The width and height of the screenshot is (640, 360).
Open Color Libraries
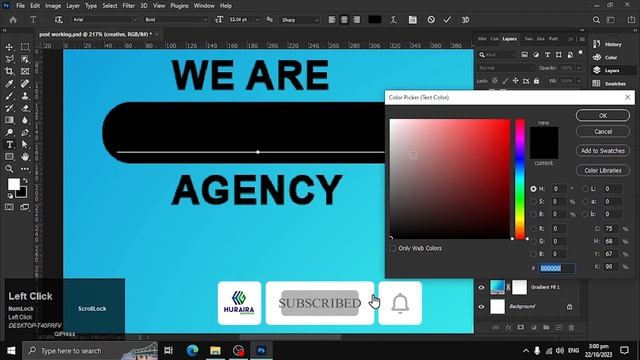point(603,170)
